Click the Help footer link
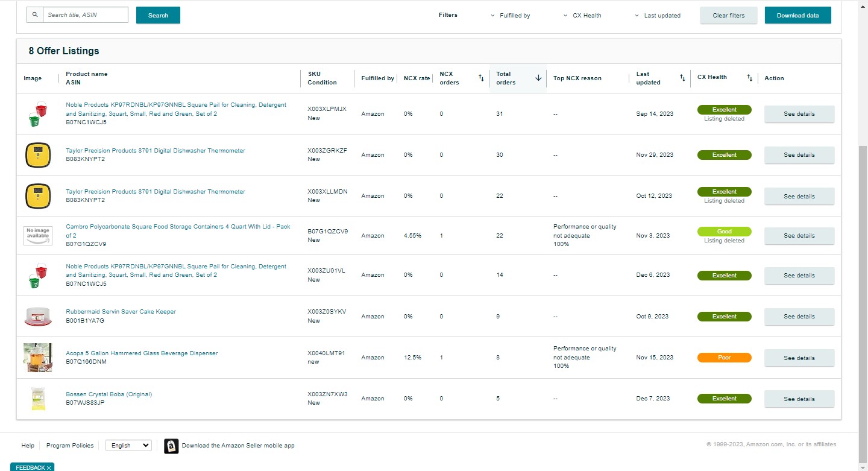 coord(28,446)
